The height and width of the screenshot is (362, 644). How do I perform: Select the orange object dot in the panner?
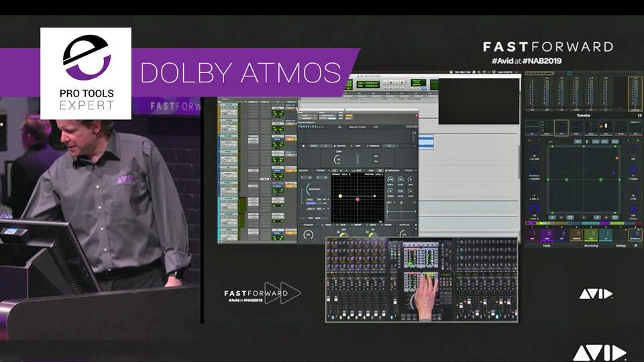click(616, 158)
